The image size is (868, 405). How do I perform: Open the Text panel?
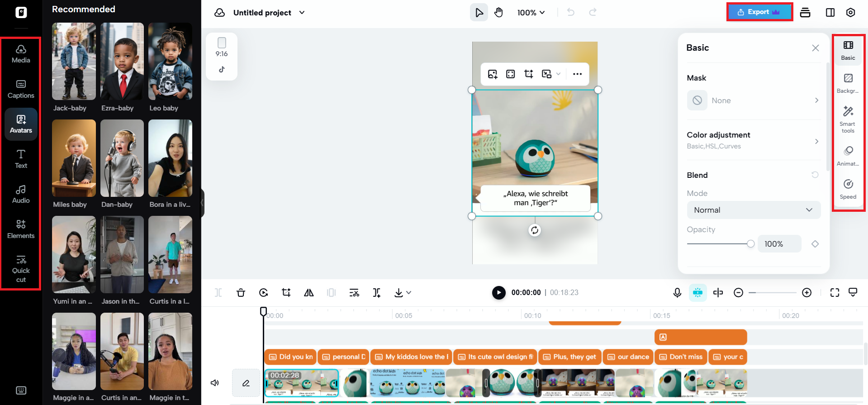[21, 159]
